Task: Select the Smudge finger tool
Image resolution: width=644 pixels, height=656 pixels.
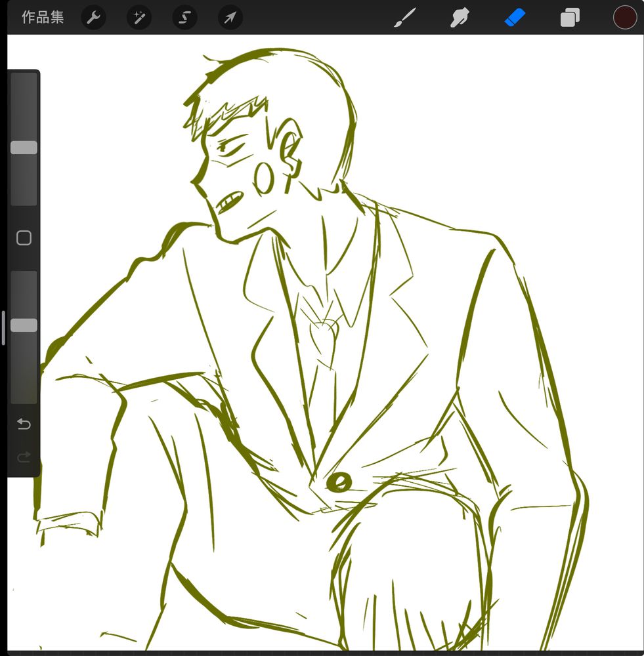Action: pyautogui.click(x=460, y=18)
